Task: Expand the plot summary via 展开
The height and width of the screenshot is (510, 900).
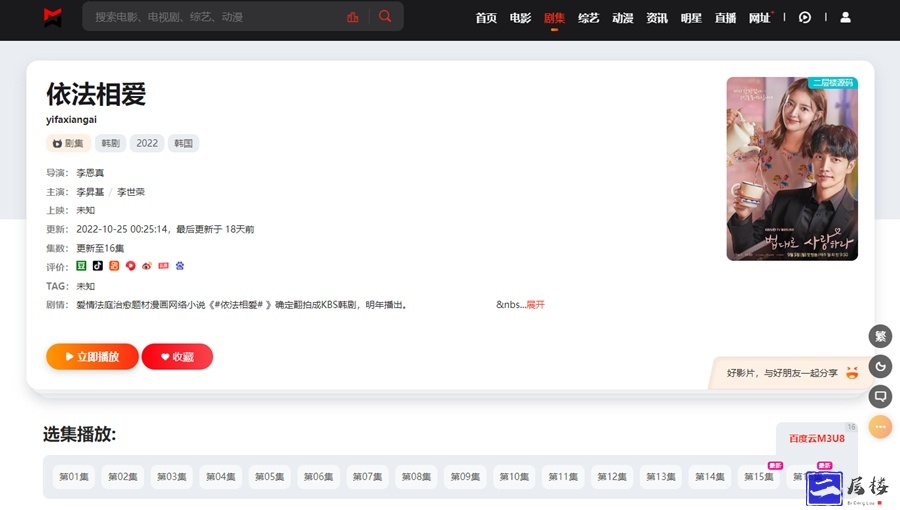Action: point(535,304)
